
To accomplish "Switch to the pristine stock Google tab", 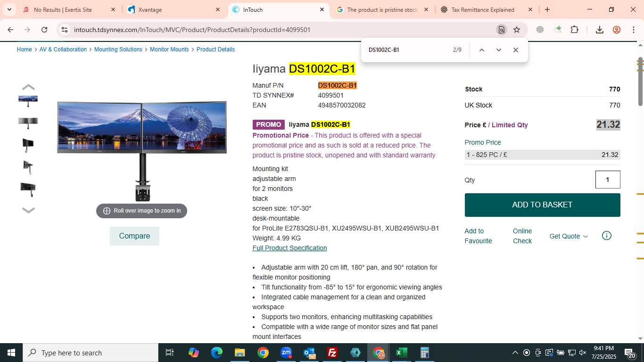I will point(382,9).
